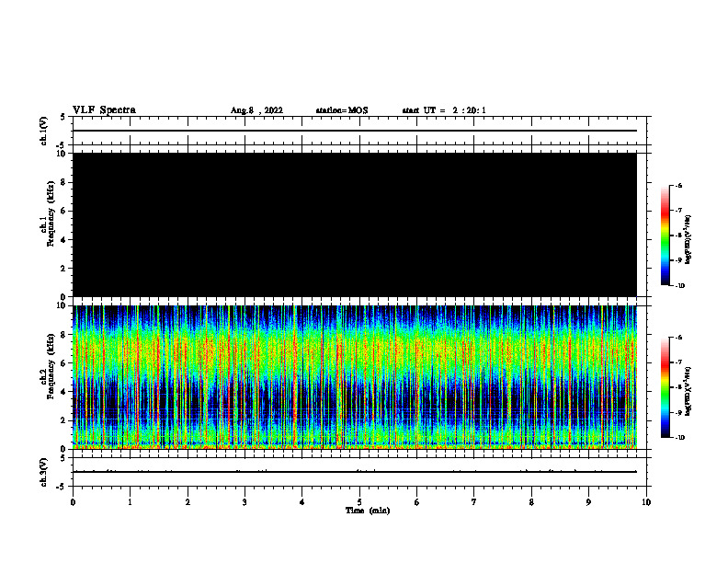Click the 7 tick label on Time axis

474,502
